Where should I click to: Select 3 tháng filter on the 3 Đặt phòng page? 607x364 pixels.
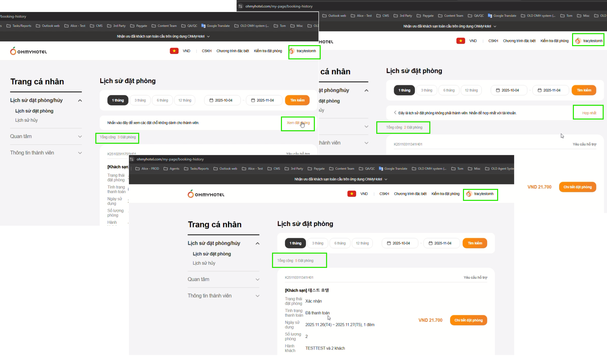coord(140,100)
